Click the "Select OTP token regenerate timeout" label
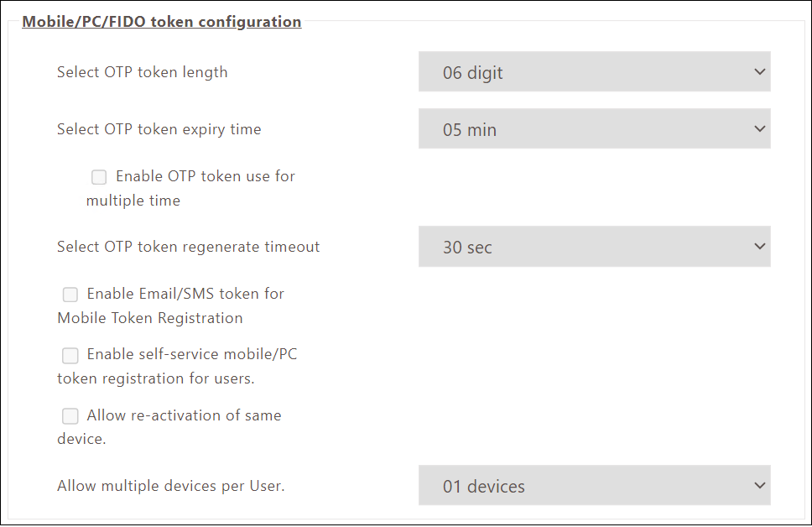Viewport: 812px width, 527px height. coord(189,247)
